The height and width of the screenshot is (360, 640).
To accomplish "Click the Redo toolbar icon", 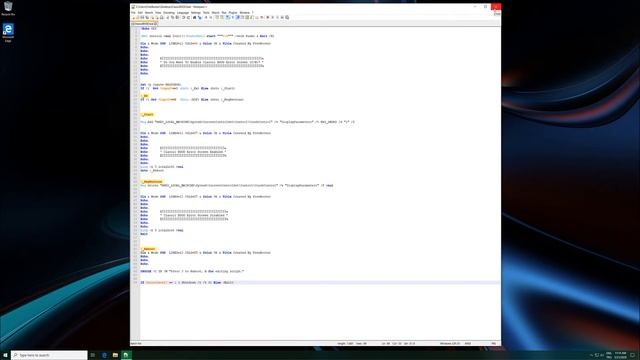I will coord(189,18).
